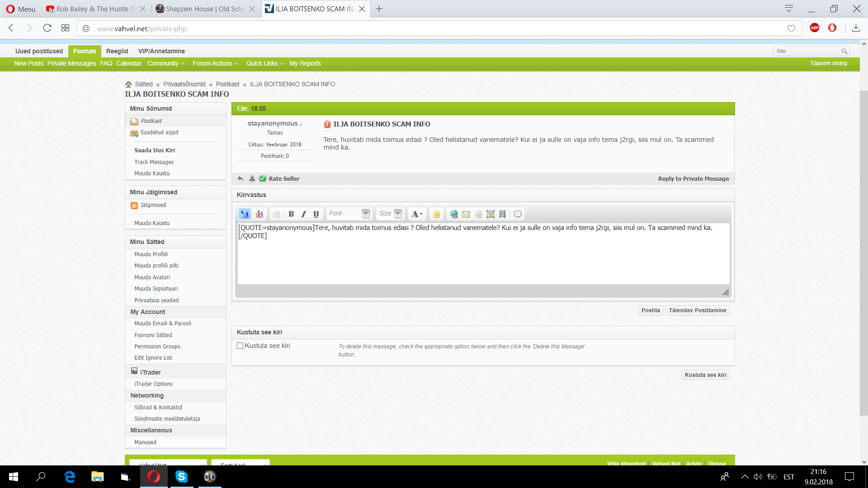
Task: Switch to Shayzien House browser tab
Action: coord(205,9)
